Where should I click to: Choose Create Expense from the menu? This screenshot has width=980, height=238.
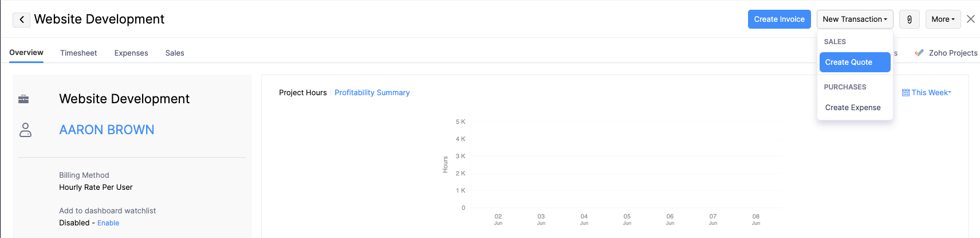pos(853,107)
